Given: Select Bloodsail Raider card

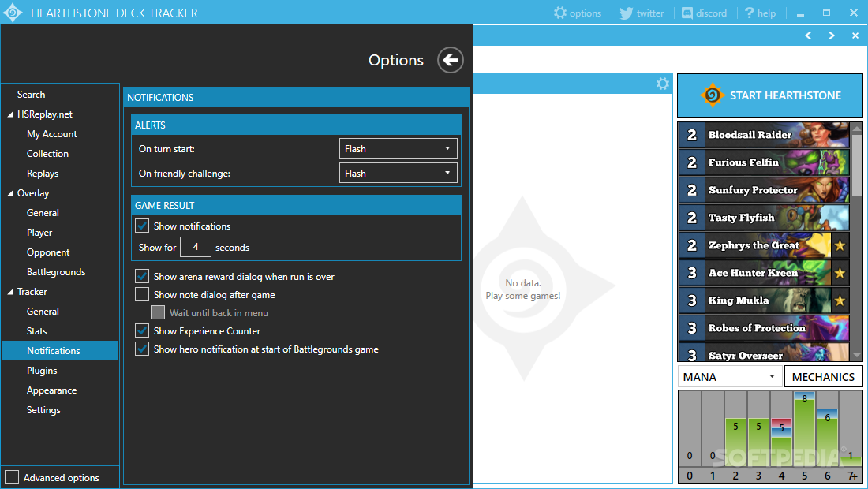Looking at the screenshot, I should [x=764, y=134].
